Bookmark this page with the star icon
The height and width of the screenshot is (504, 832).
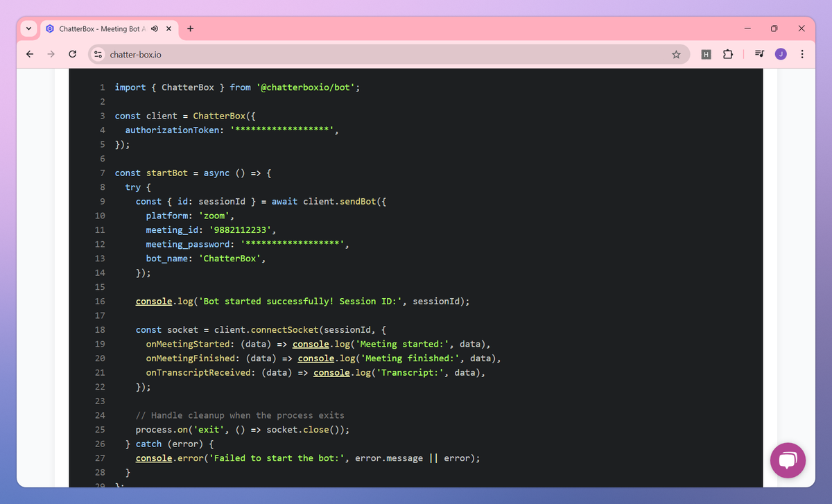(x=676, y=54)
